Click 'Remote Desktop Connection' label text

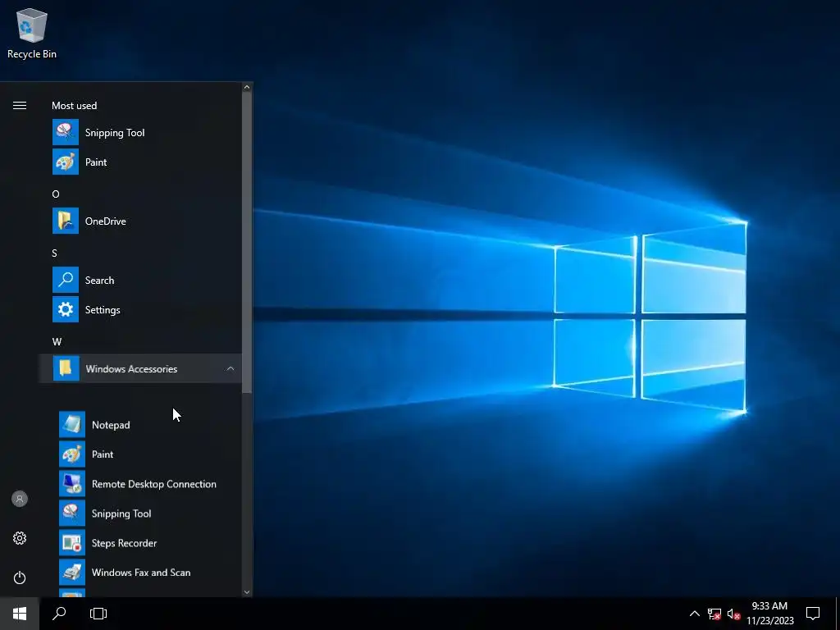(x=153, y=484)
